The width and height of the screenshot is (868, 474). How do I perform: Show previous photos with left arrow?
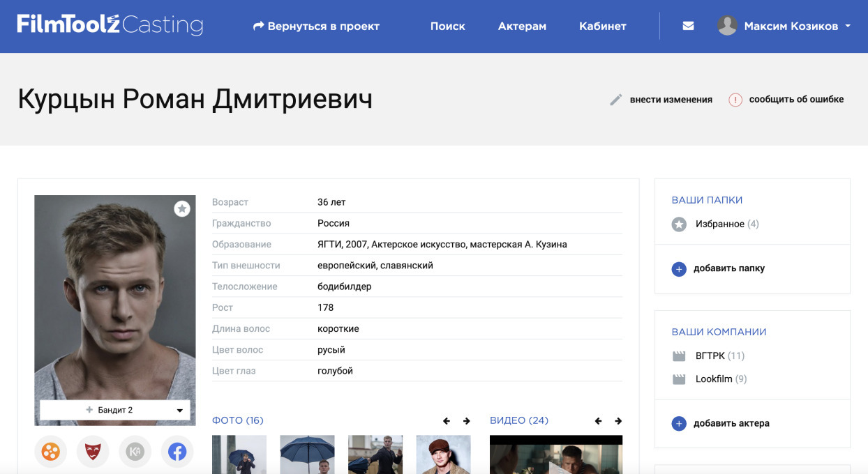(x=447, y=421)
